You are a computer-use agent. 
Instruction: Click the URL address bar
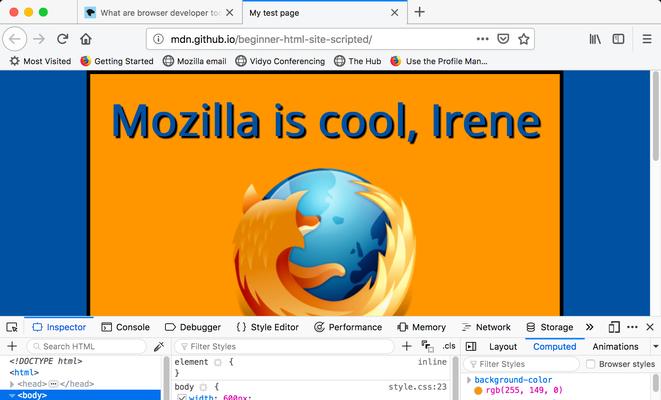pyautogui.click(x=320, y=39)
